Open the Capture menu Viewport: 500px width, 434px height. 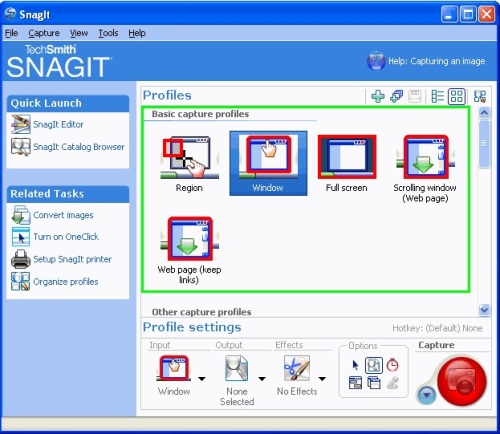[x=44, y=33]
